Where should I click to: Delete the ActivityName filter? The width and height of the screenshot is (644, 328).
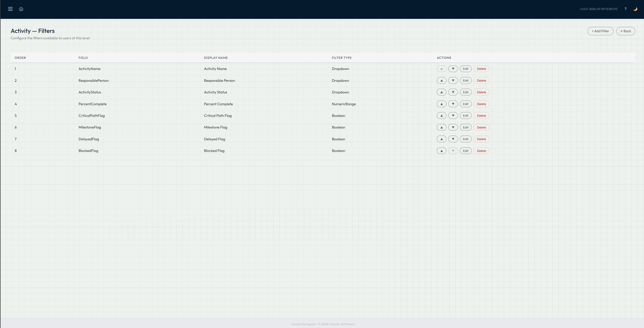(x=481, y=69)
